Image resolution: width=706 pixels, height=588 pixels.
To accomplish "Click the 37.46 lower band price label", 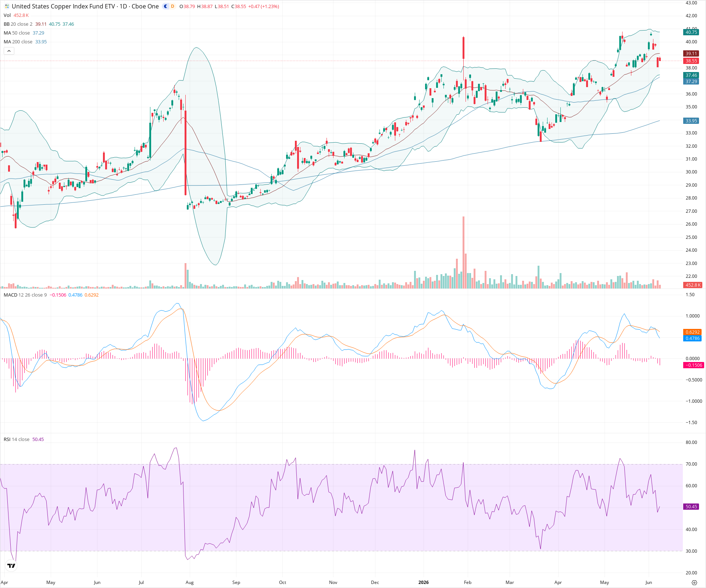I will [x=691, y=75].
